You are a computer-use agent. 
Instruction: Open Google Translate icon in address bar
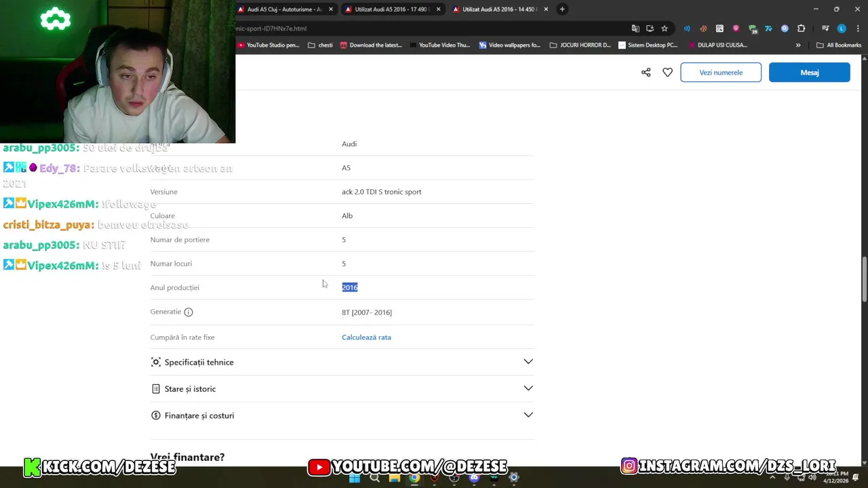[x=635, y=28]
